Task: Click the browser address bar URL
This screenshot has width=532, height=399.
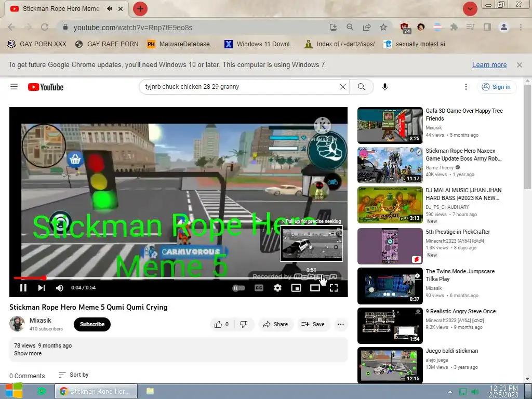Action: [133, 28]
